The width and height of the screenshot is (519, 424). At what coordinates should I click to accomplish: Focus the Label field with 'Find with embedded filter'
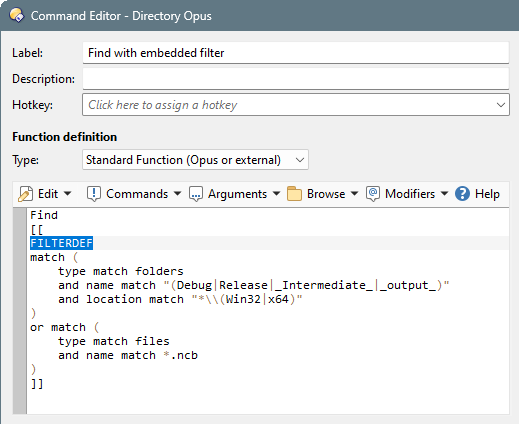click(296, 53)
